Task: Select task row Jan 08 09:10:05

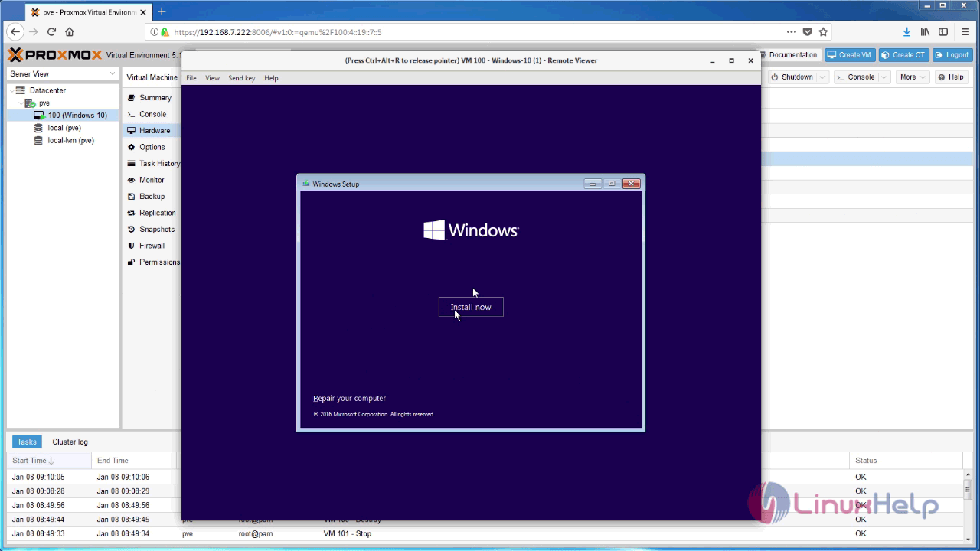Action: (x=485, y=477)
